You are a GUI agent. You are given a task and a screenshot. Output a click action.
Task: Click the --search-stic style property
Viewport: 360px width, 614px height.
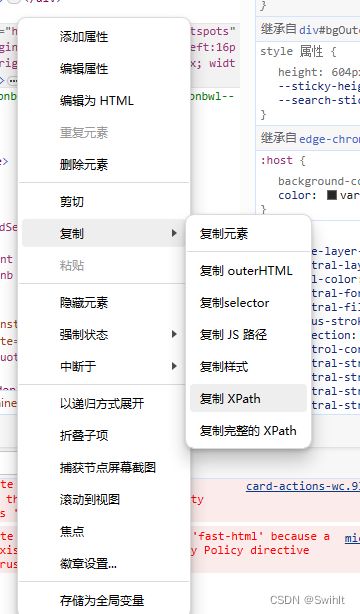pos(319,100)
